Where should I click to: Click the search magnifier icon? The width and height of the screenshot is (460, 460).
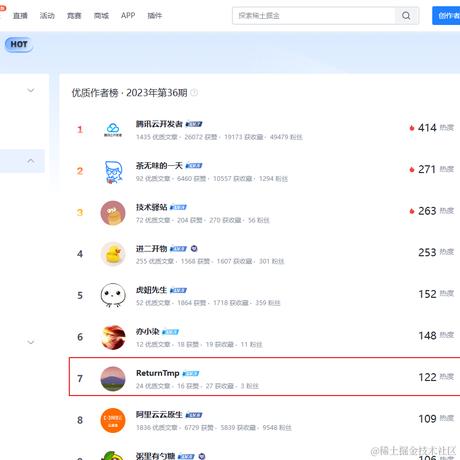[406, 16]
